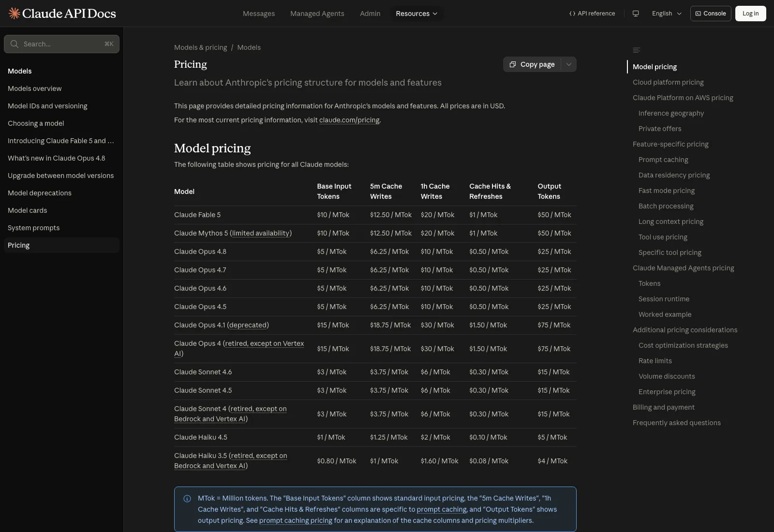The width and height of the screenshot is (774, 532).
Task: Open the Resources dropdown menu
Action: pyautogui.click(x=417, y=14)
